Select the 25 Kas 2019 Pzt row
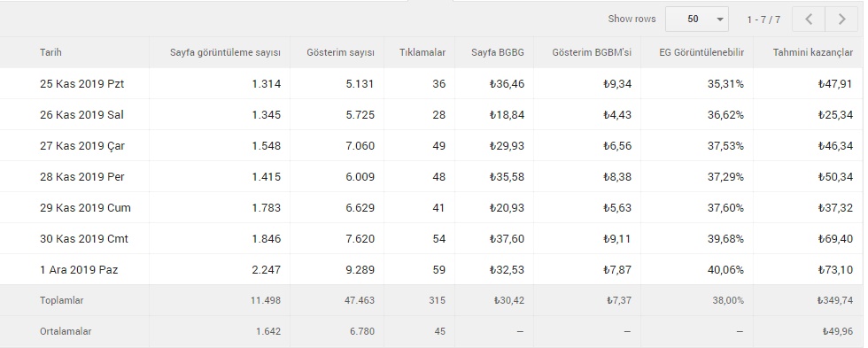 pyautogui.click(x=432, y=84)
